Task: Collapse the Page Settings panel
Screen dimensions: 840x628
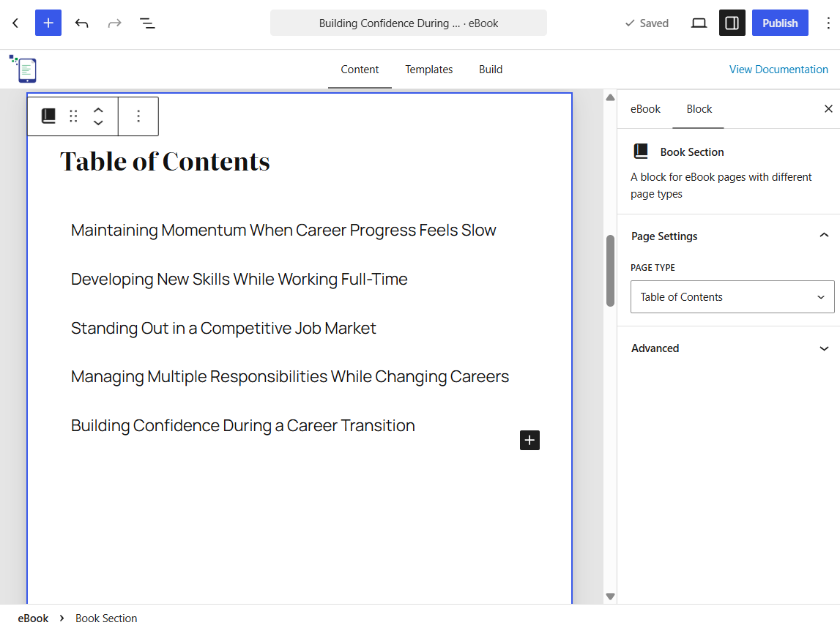Action: pyautogui.click(x=729, y=236)
